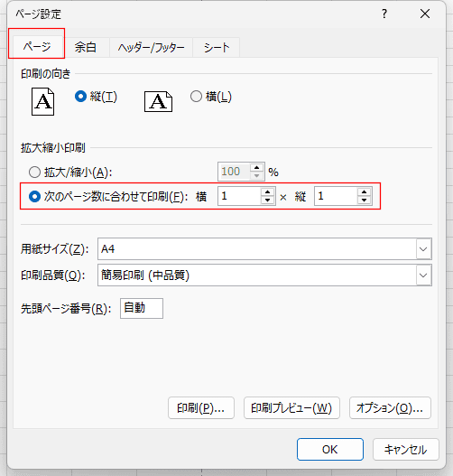Decrease the 横 page count with the down arrow
This screenshot has width=453, height=476.
(x=267, y=200)
